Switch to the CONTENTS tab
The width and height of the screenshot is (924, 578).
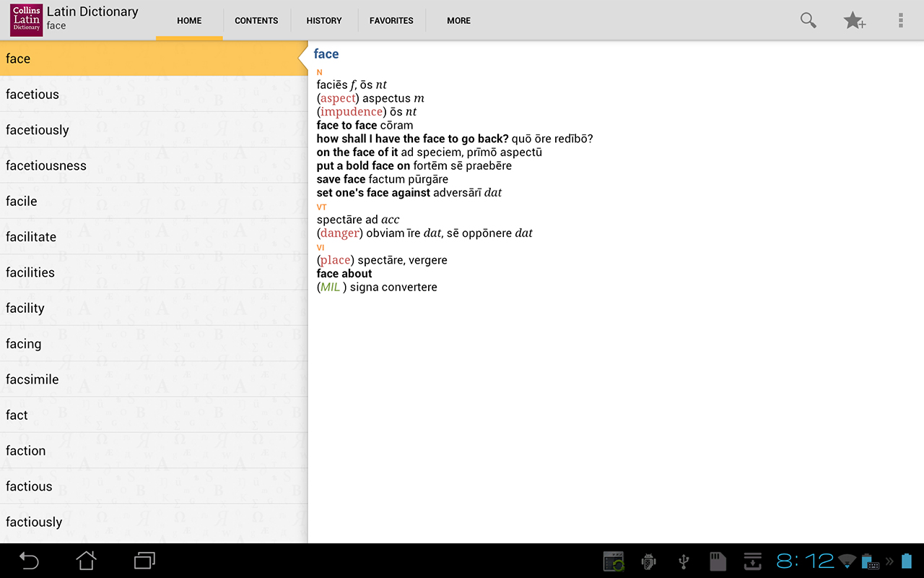[256, 20]
